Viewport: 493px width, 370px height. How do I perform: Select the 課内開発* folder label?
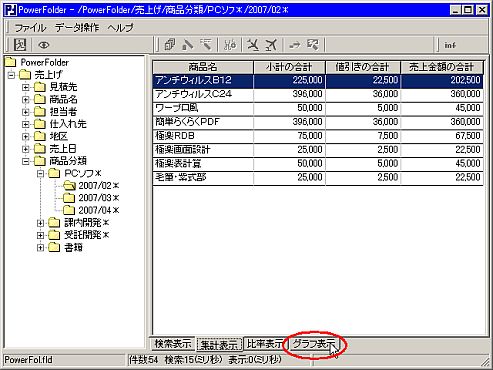tap(86, 223)
